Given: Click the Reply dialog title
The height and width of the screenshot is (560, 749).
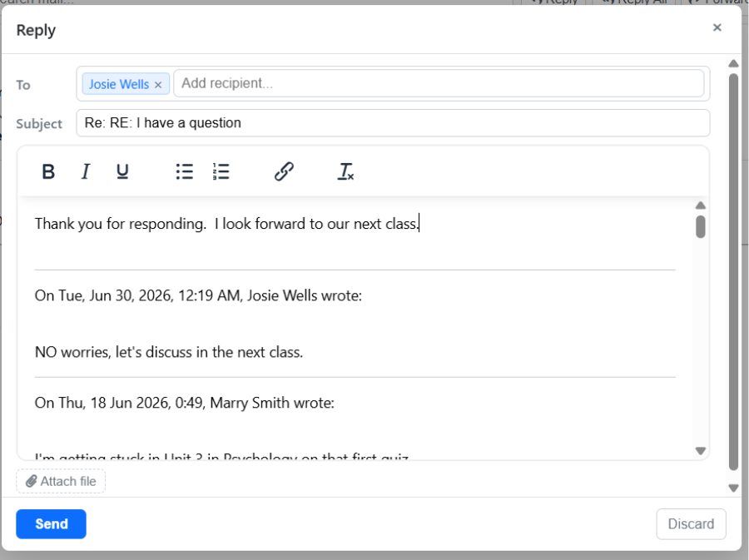Looking at the screenshot, I should [36, 30].
